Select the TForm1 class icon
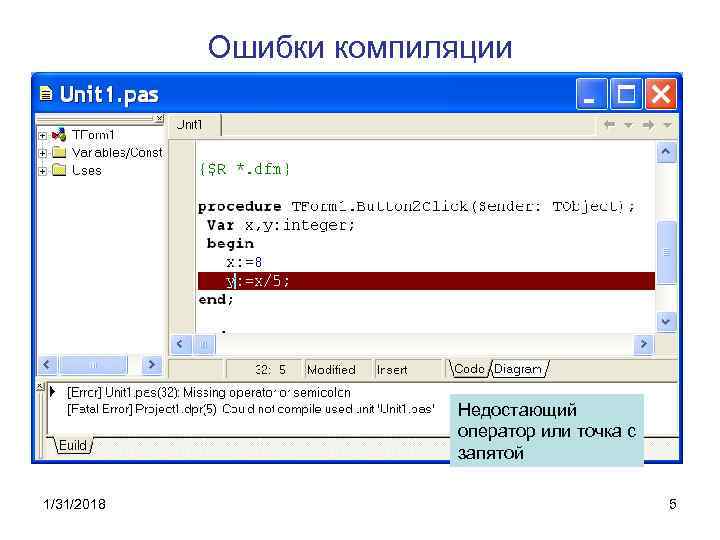 (59, 135)
